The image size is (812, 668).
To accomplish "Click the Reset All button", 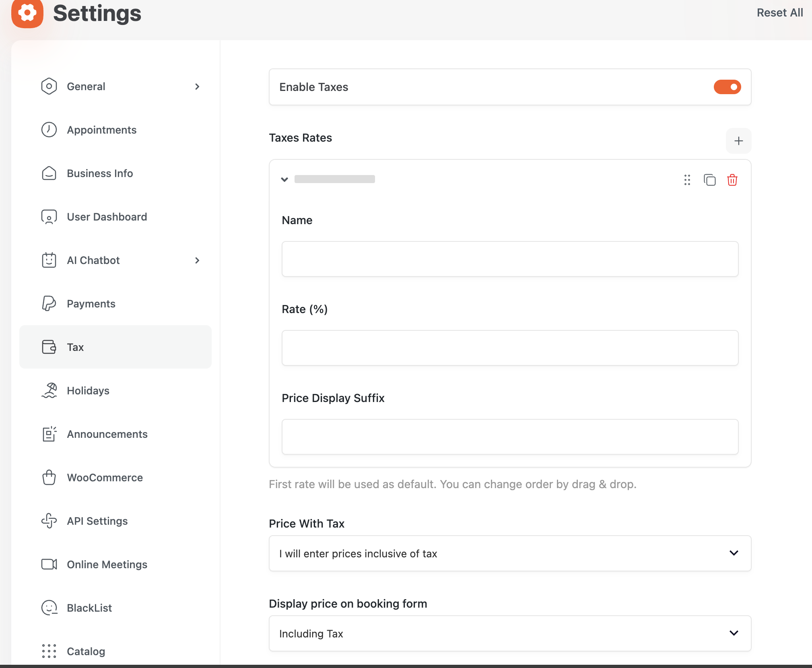I will [779, 13].
